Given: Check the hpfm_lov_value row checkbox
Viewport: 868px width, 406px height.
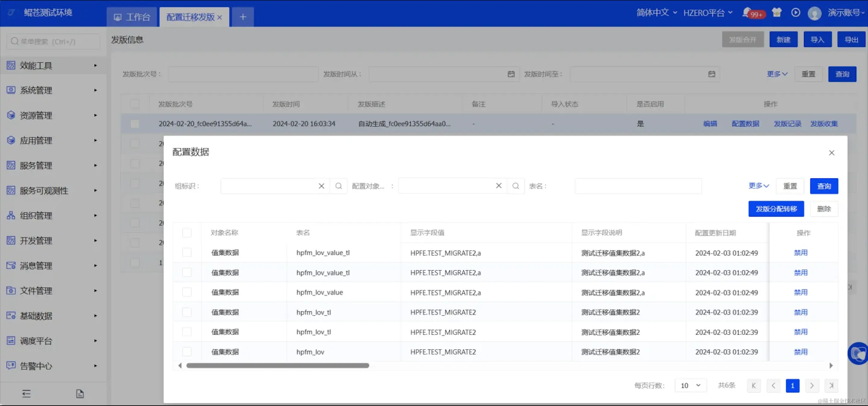Looking at the screenshot, I should point(187,292).
